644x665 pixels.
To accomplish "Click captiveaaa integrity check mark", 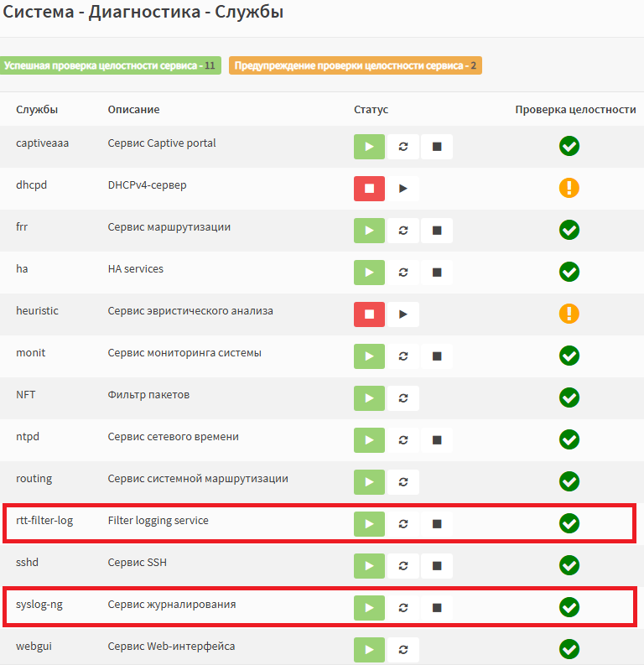I will click(569, 146).
